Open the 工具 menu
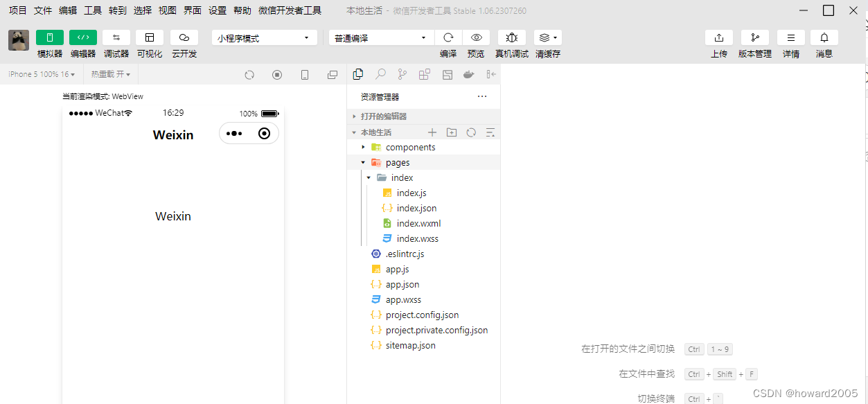This screenshot has height=404, width=868. pos(93,10)
